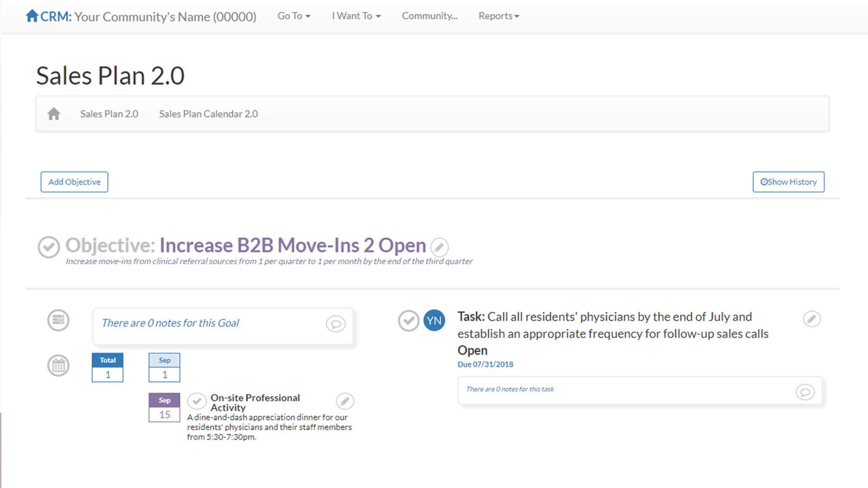This screenshot has height=488, width=868.
Task: Open comment bubble for task notes
Action: (x=805, y=391)
